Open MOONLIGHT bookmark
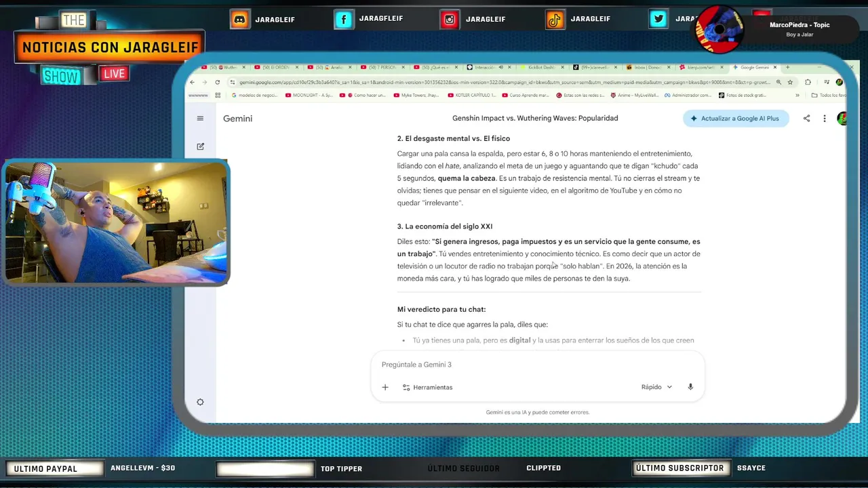Image resolution: width=868 pixels, height=488 pixels. point(309,96)
